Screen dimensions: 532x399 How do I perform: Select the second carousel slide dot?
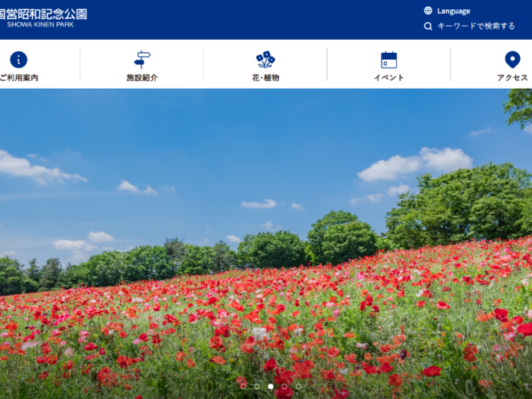click(257, 387)
